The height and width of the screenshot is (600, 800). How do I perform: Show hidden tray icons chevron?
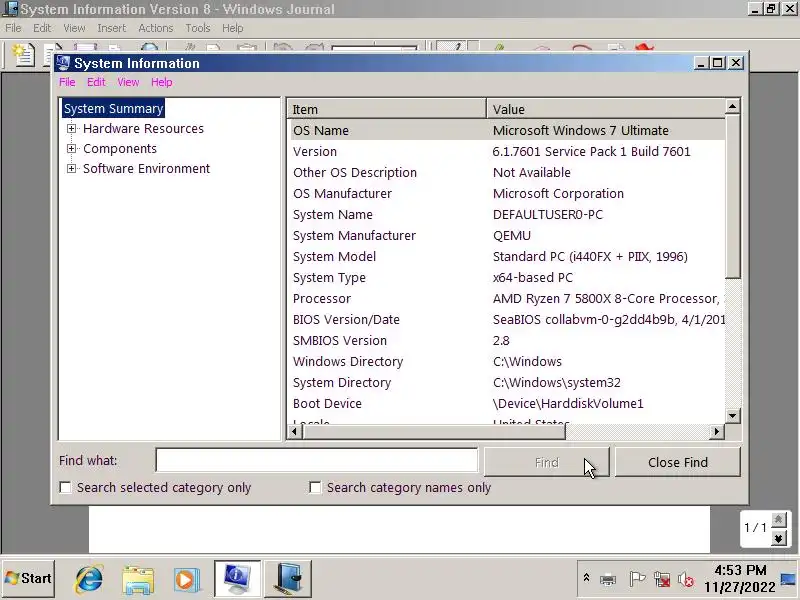tap(586, 578)
